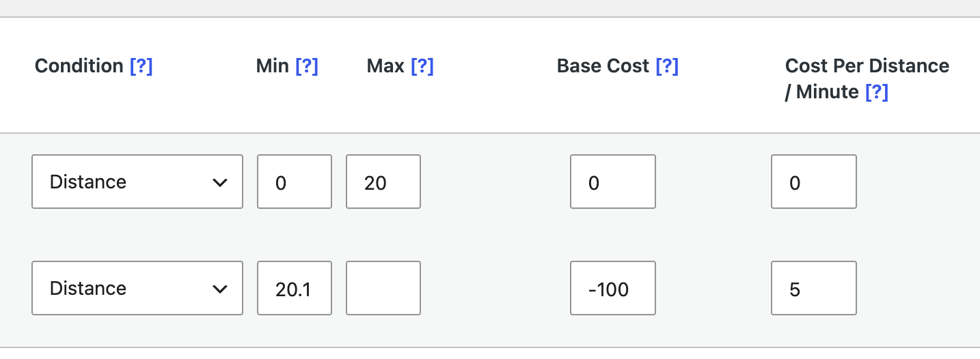Open the Base Cost [?] help link
980x359 pixels.
(667, 66)
